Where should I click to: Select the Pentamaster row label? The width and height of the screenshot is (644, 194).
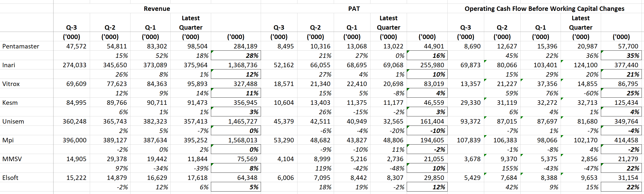21,46
